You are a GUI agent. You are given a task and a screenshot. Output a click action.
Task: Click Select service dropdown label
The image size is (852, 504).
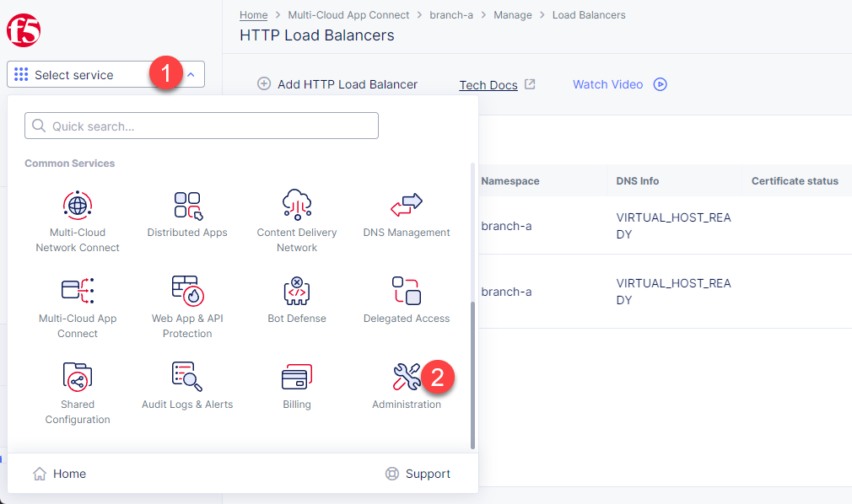click(x=74, y=75)
